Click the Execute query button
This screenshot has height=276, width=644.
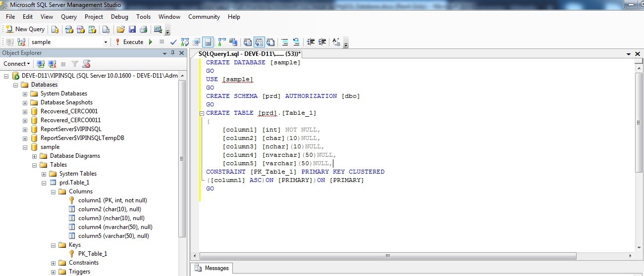pyautogui.click(x=129, y=42)
